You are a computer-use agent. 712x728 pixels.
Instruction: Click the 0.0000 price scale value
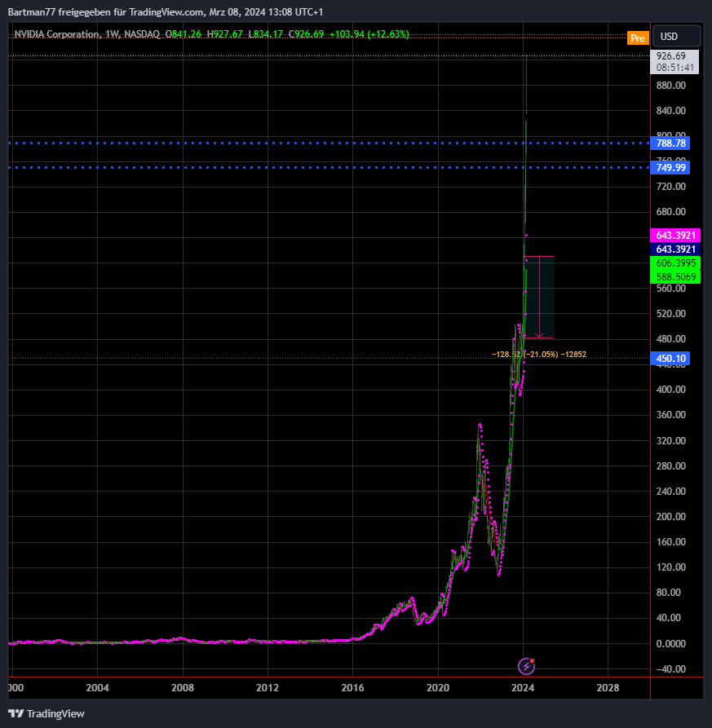(x=670, y=644)
